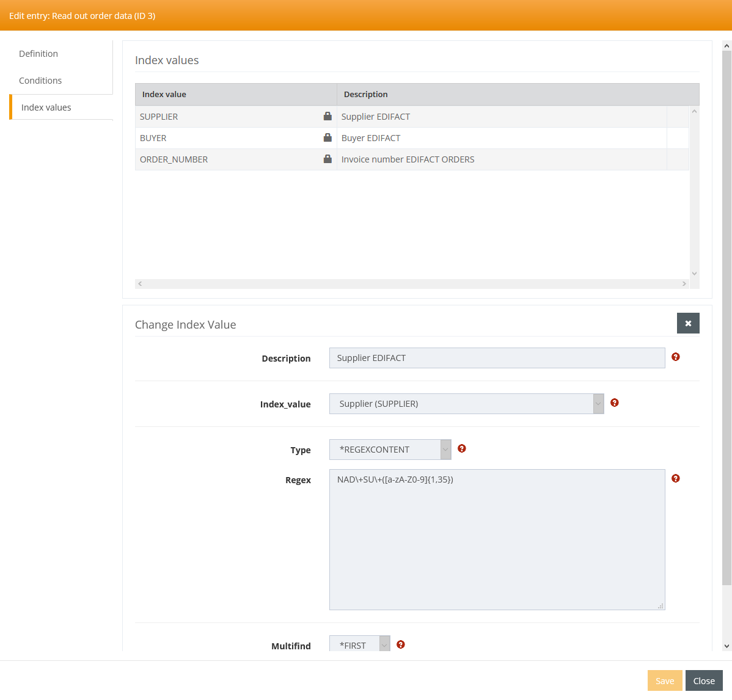Switch to the Definition tab
The height and width of the screenshot is (700, 732).
tap(38, 54)
